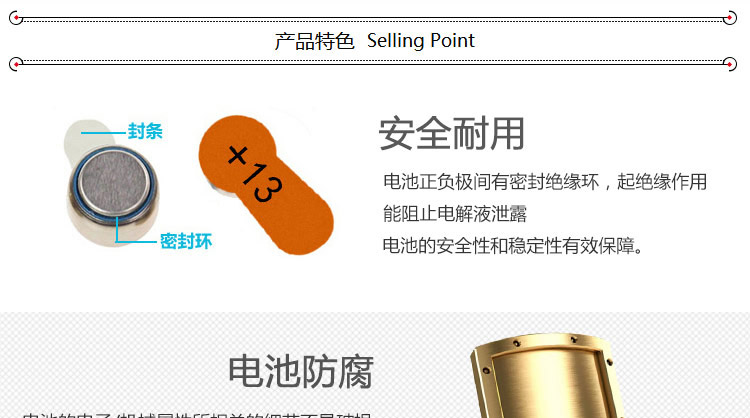The width and height of the screenshot is (750, 418).
Task: Click lower-right red diamond ornament
Action: pyautogui.click(x=729, y=64)
